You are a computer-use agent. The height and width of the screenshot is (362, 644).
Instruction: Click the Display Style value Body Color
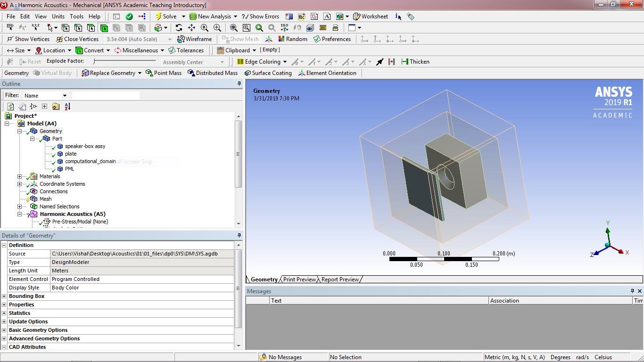tap(142, 288)
